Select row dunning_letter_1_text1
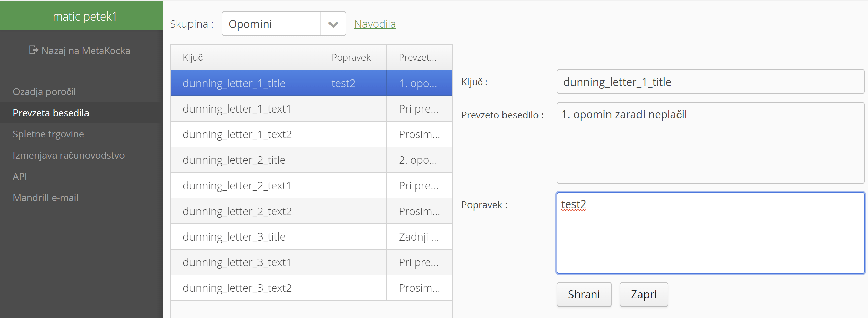 click(x=311, y=108)
